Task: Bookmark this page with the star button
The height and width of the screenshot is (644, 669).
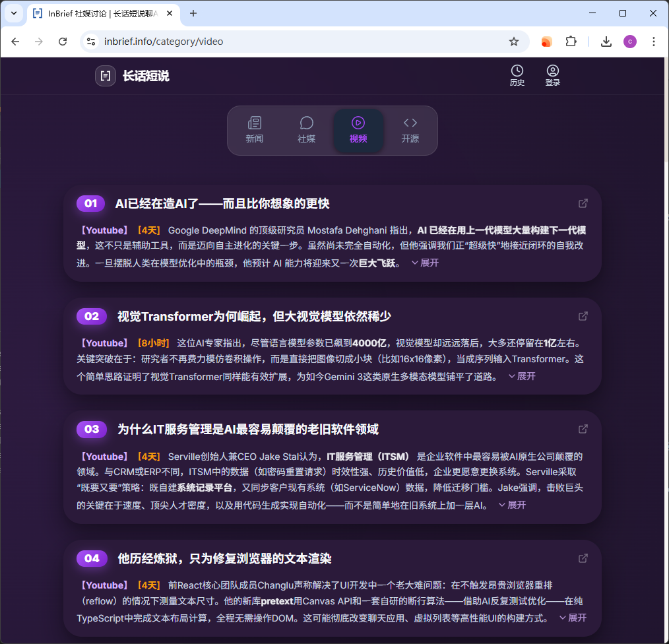Action: [x=514, y=41]
